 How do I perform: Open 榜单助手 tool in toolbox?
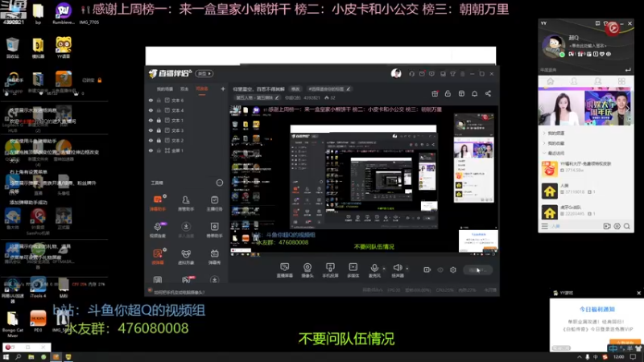click(214, 229)
